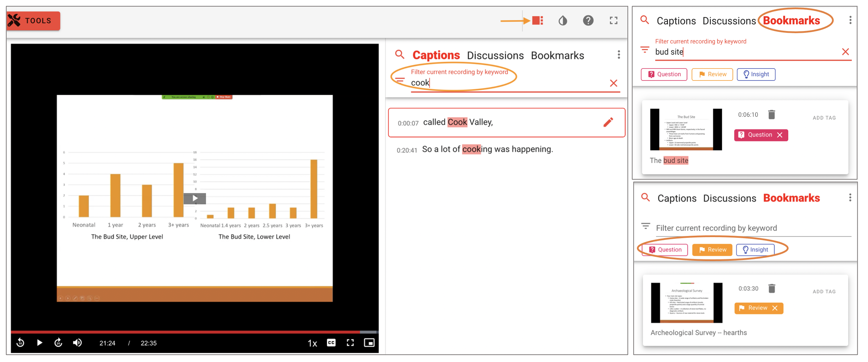Mute the video volume

click(77, 343)
